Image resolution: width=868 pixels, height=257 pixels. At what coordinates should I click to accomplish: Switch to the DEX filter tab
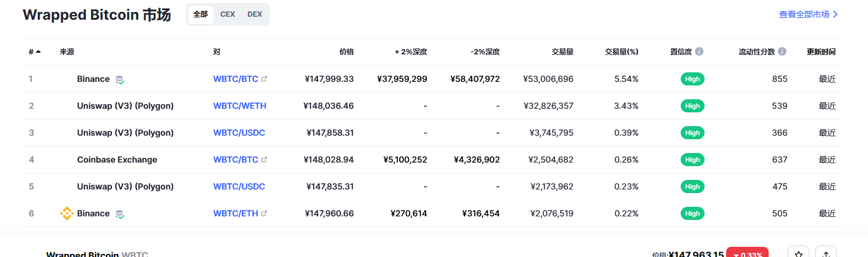coord(254,14)
